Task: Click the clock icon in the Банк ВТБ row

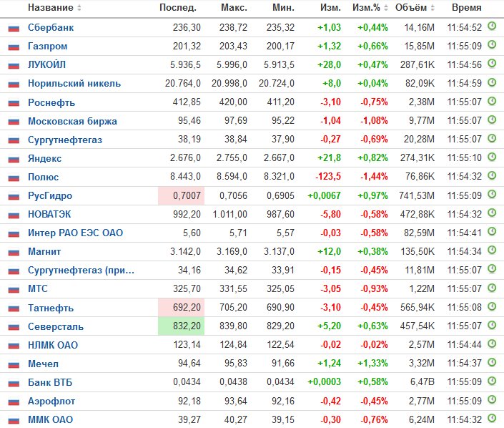Action: point(492,381)
